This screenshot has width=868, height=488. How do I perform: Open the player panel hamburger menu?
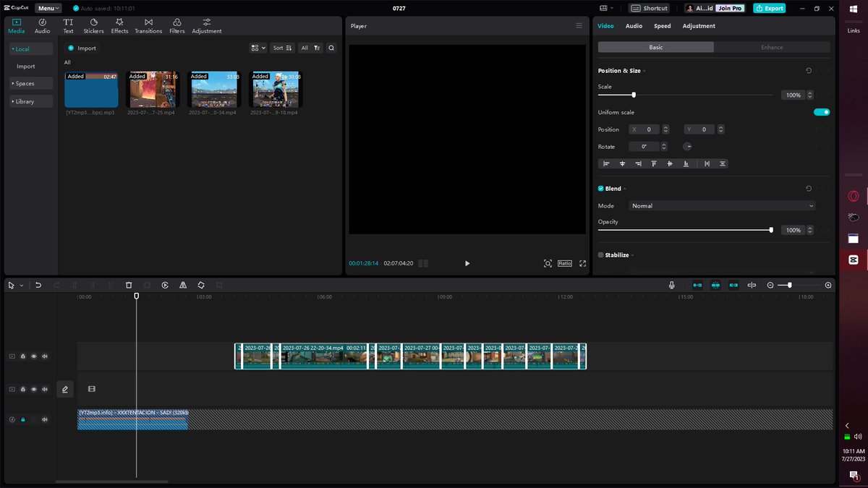pyautogui.click(x=579, y=25)
